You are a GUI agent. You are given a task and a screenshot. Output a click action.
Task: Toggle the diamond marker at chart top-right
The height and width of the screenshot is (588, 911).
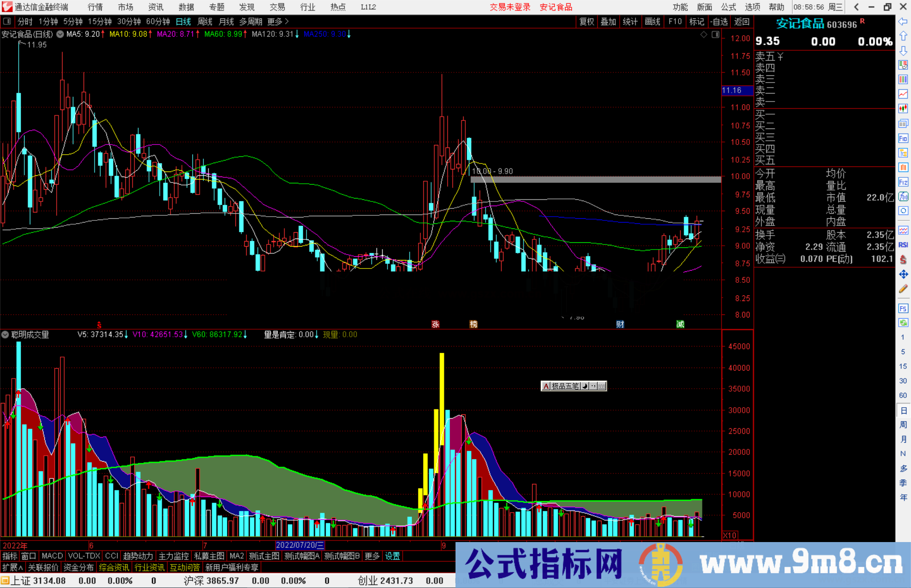(x=704, y=35)
